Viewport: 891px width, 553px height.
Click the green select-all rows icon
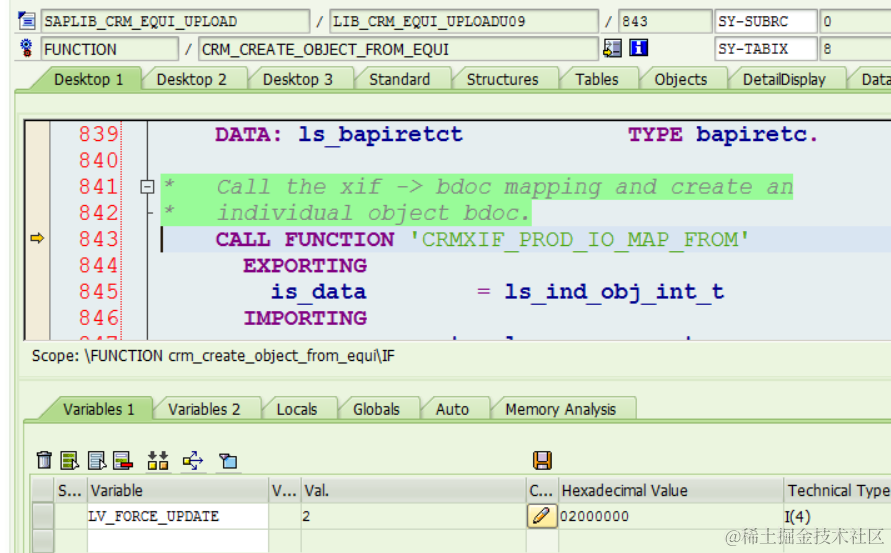pyautogui.click(x=69, y=460)
